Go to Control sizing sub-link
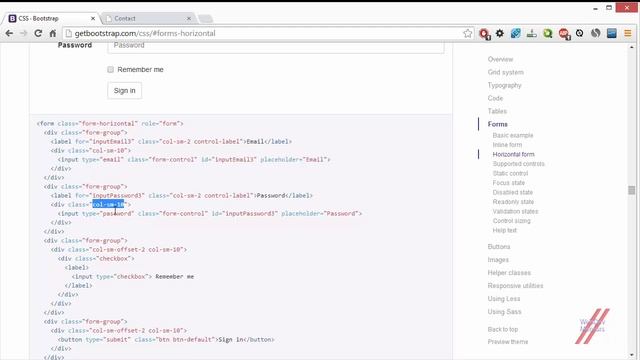 click(511, 221)
